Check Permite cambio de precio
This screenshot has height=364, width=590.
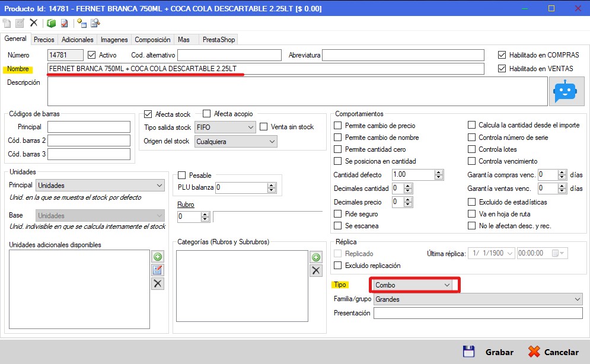coord(338,125)
